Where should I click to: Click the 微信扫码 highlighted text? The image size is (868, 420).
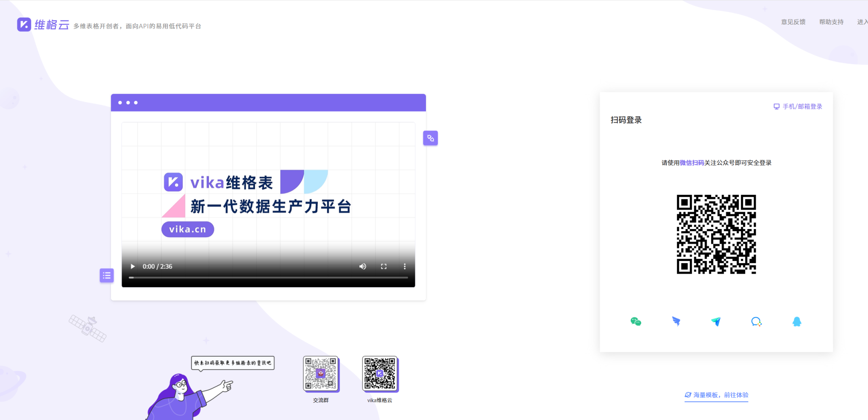(692, 163)
